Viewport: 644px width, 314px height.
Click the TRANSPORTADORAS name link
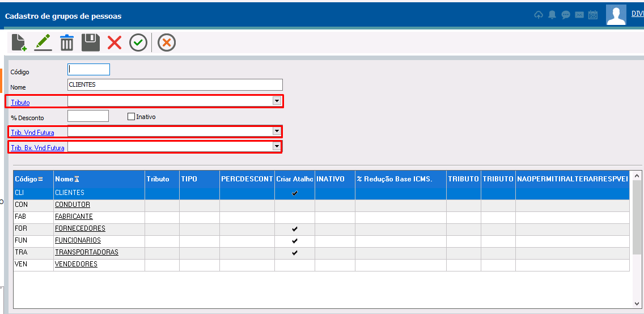[x=87, y=252]
